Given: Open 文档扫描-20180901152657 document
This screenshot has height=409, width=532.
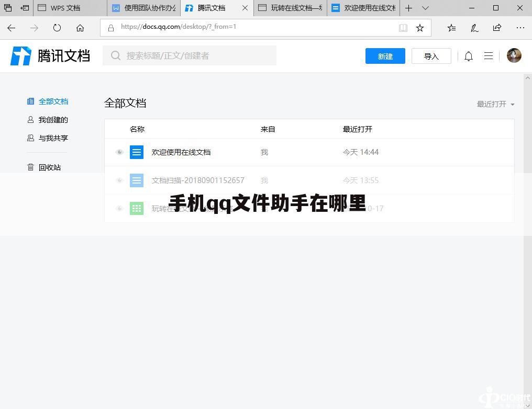Looking at the screenshot, I should (x=198, y=180).
